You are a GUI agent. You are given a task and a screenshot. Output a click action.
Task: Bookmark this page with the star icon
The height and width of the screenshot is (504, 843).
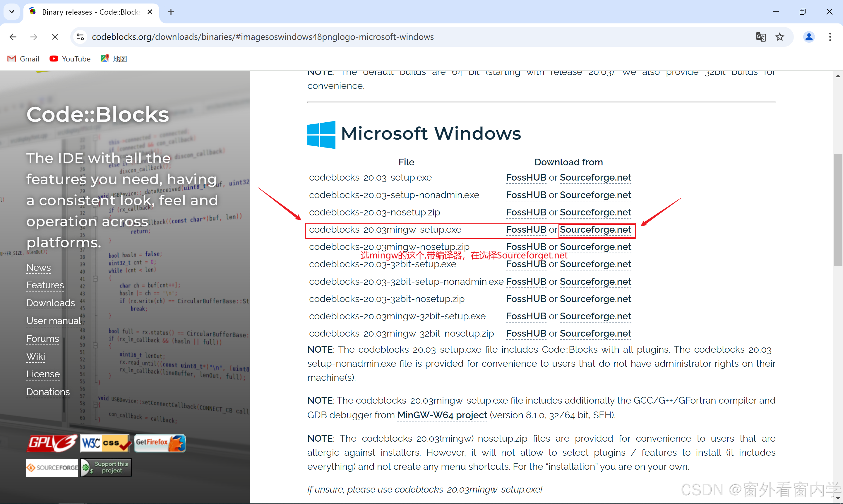pyautogui.click(x=780, y=37)
